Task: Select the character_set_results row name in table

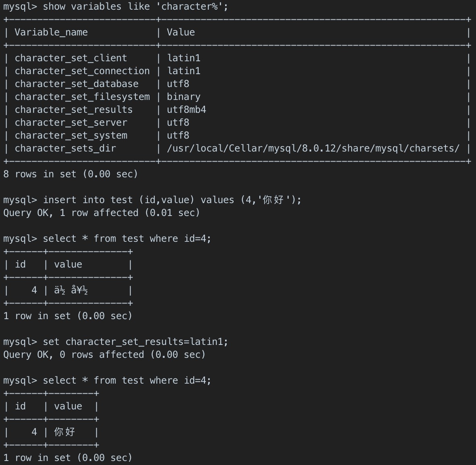Action: [x=74, y=110]
